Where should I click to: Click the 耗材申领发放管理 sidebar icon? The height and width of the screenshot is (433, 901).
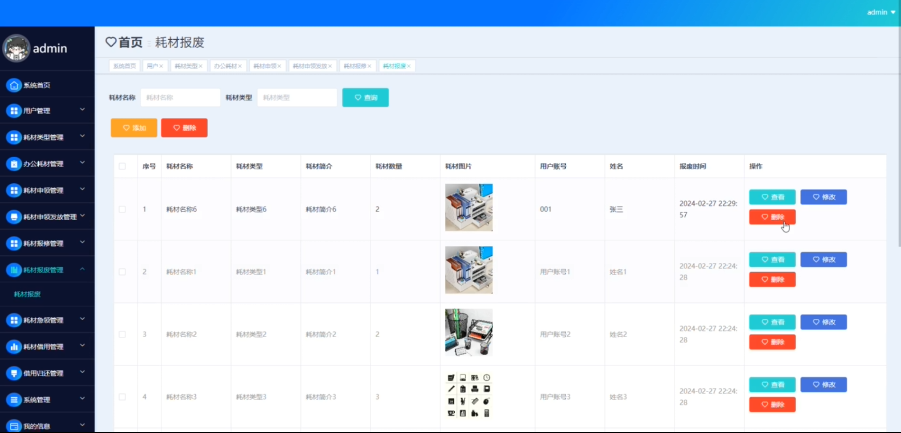[14, 216]
